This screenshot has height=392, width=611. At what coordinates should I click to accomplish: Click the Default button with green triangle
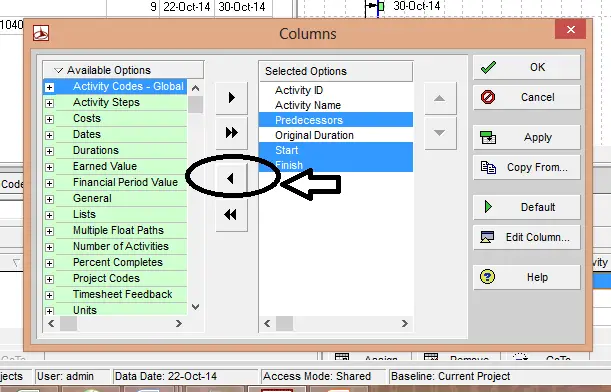pyautogui.click(x=526, y=207)
